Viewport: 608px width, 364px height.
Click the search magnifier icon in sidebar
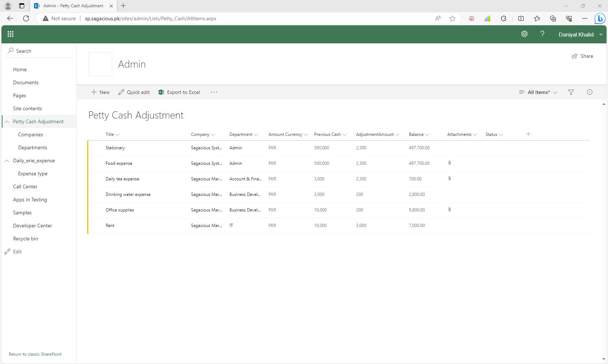10,51
